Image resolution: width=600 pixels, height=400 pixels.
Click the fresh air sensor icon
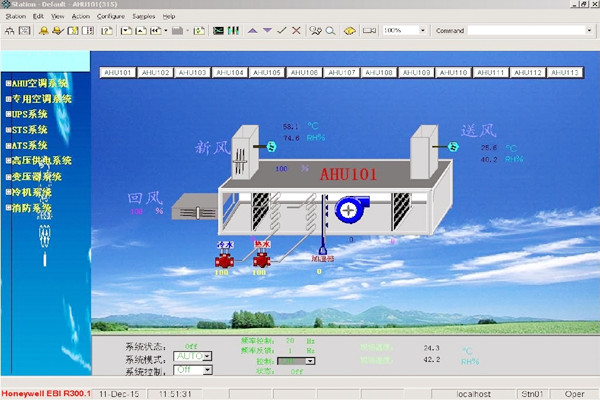point(270,146)
